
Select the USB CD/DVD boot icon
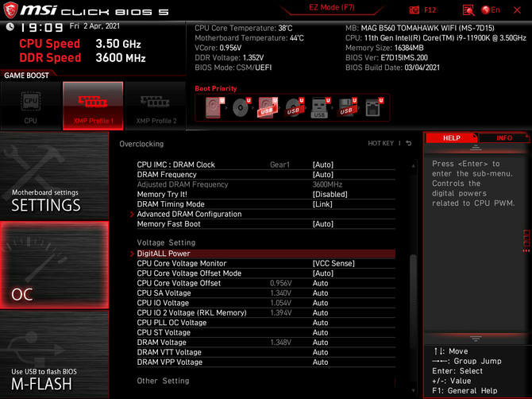tap(294, 107)
